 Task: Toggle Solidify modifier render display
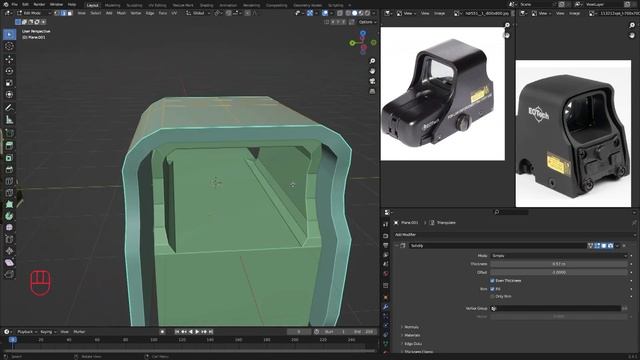point(610,246)
